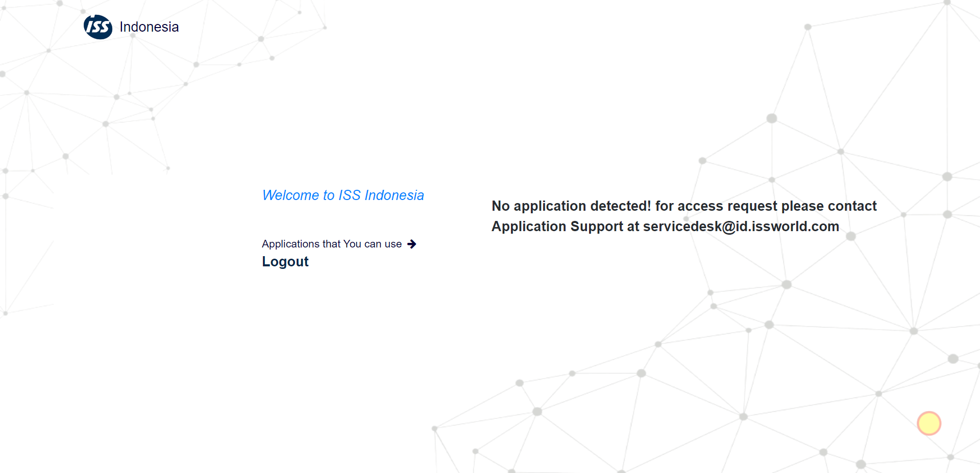Click the white 'ISS' letters inside logo
Viewport: 980px width, 473px height.
[98, 27]
